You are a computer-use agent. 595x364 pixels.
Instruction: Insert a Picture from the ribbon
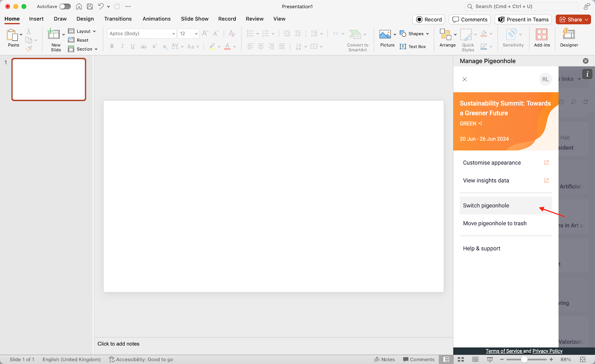tap(385, 35)
